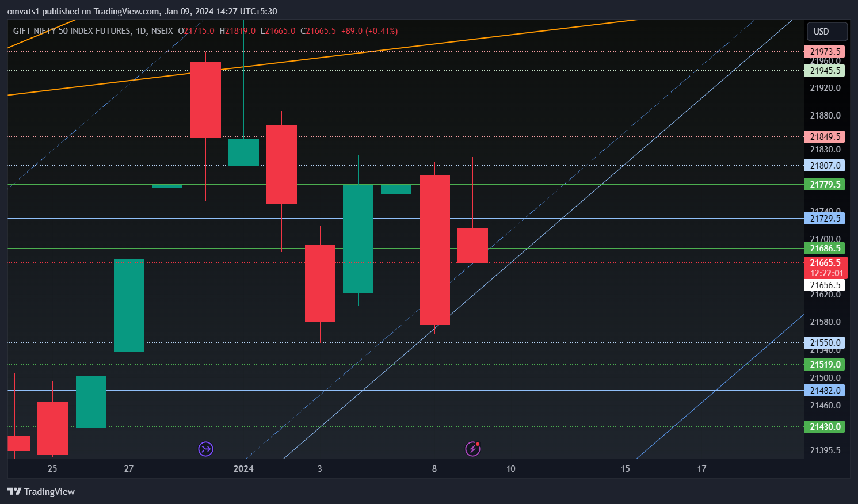858x504 pixels.
Task: Click the tallest red candle topping near 21960
Action: pyautogui.click(x=205, y=100)
